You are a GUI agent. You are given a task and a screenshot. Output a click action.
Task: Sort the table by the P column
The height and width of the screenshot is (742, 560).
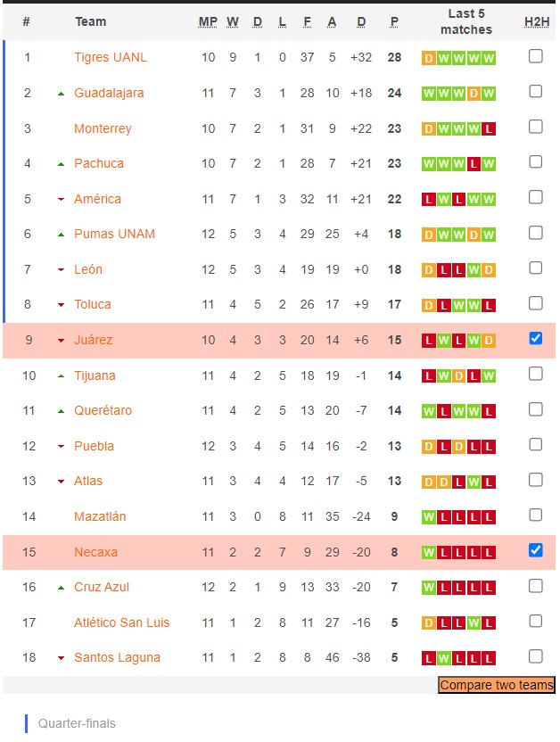[392, 21]
